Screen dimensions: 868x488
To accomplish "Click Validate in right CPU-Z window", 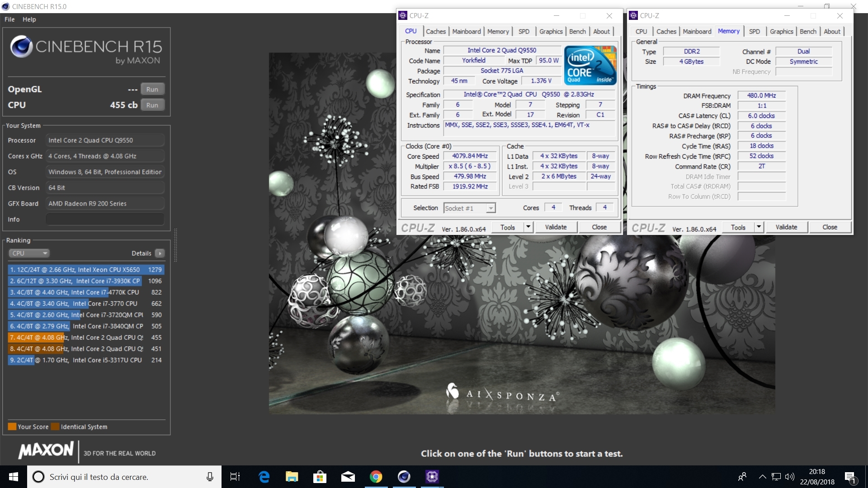I will (x=786, y=227).
